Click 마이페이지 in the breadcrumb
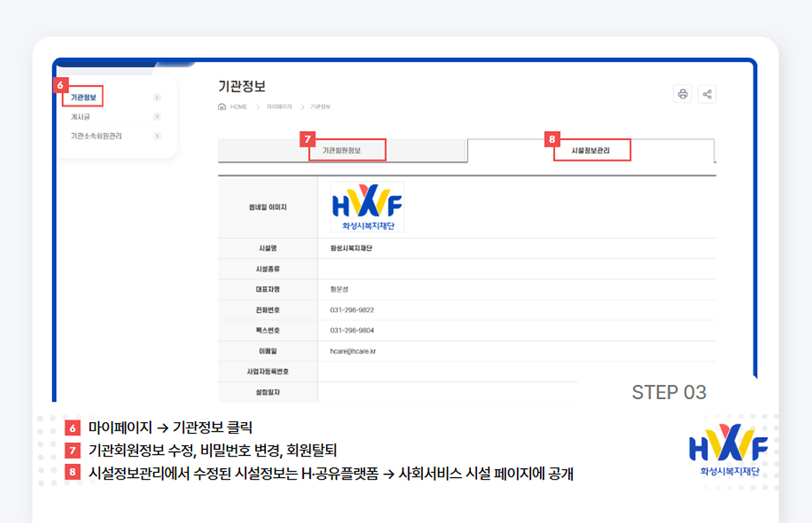 click(279, 106)
